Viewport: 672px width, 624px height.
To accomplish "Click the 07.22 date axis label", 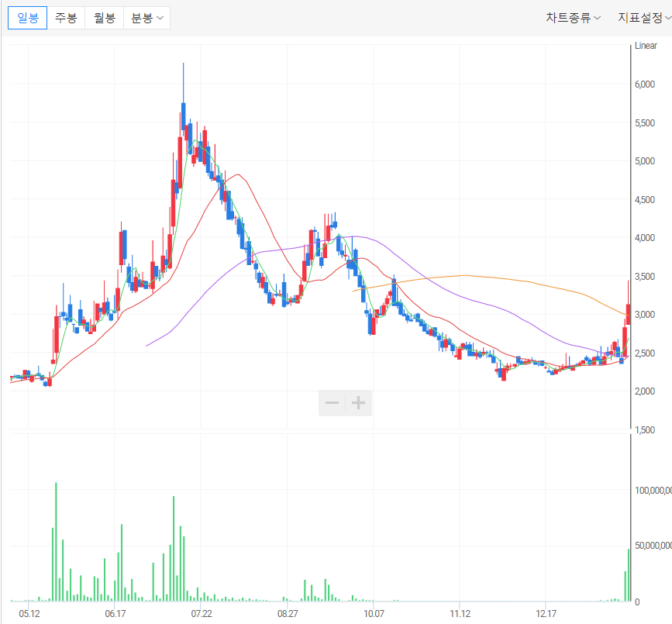I will pos(202,614).
